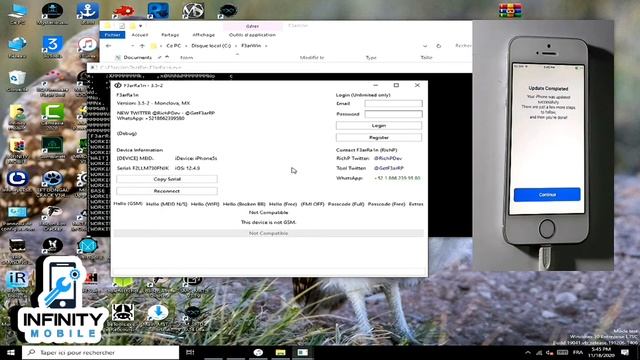Click the grayed Not Compatible button
The width and height of the screenshot is (640, 360).
pos(269,233)
